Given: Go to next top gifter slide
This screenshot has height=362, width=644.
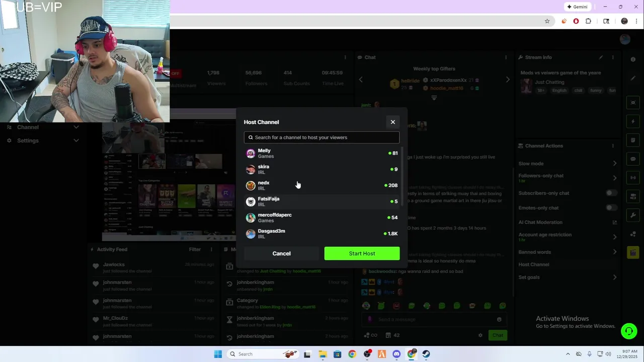Looking at the screenshot, I should [508, 79].
